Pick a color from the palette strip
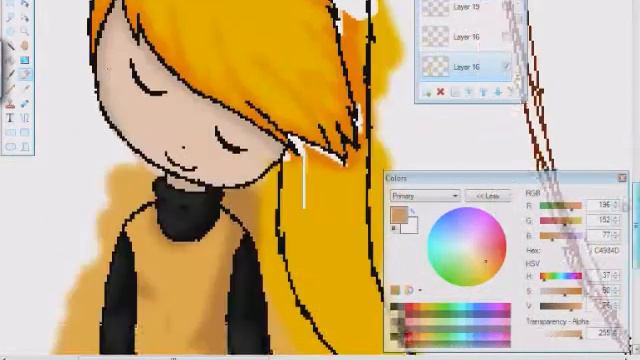This screenshot has height=360, width=640. (x=450, y=325)
